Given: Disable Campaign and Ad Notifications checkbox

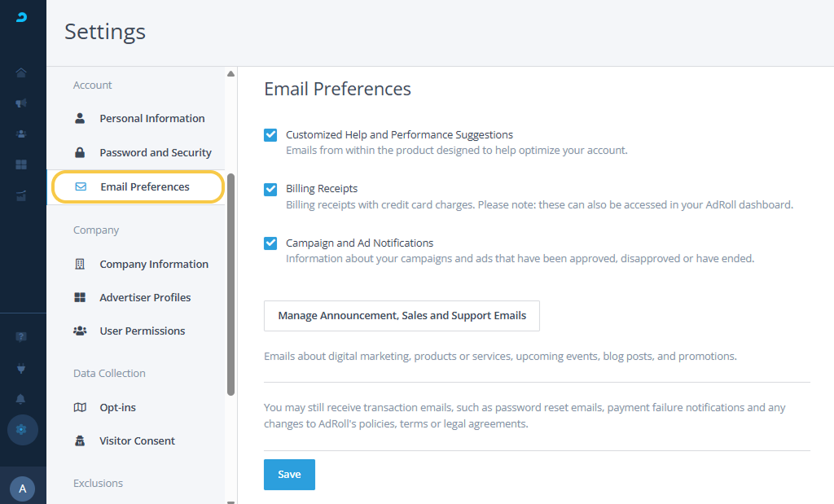Looking at the screenshot, I should (270, 243).
